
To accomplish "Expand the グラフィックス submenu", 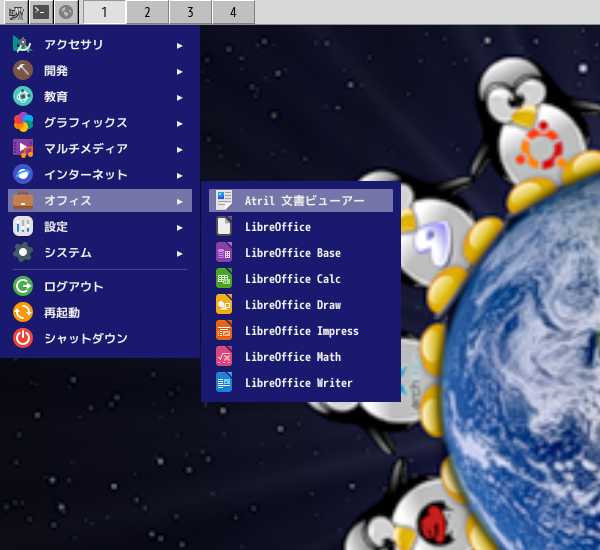I will pos(100,122).
